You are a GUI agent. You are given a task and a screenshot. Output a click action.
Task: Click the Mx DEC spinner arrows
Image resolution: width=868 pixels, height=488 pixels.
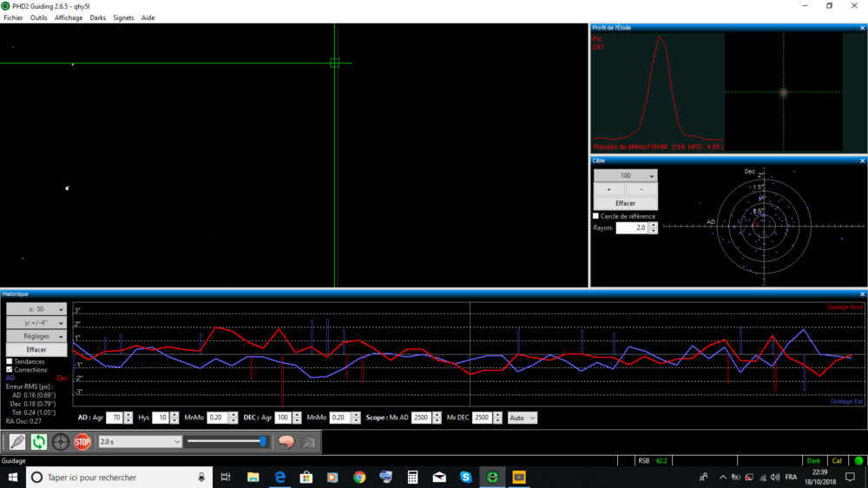(497, 418)
